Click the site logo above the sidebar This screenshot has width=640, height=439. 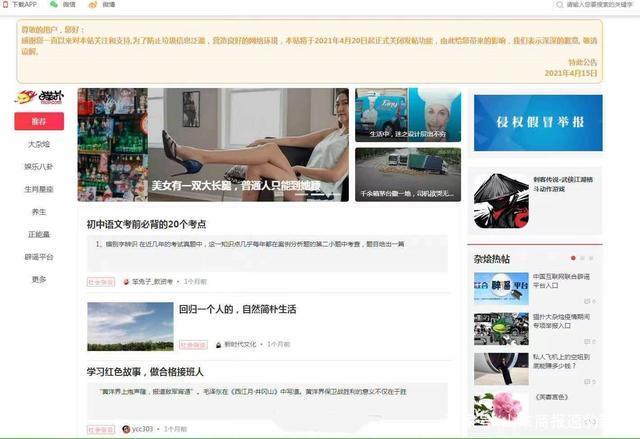coord(39,97)
